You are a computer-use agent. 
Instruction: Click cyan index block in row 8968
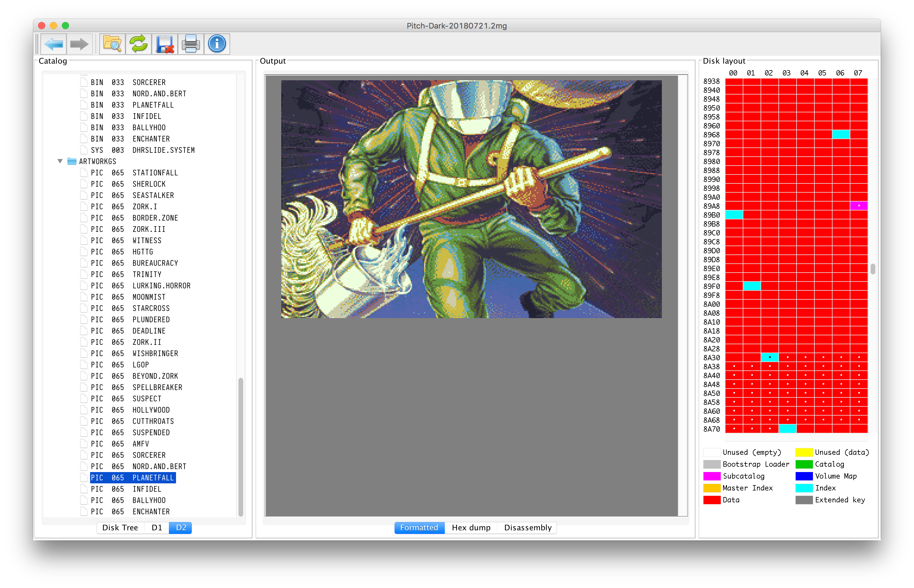[x=841, y=134]
